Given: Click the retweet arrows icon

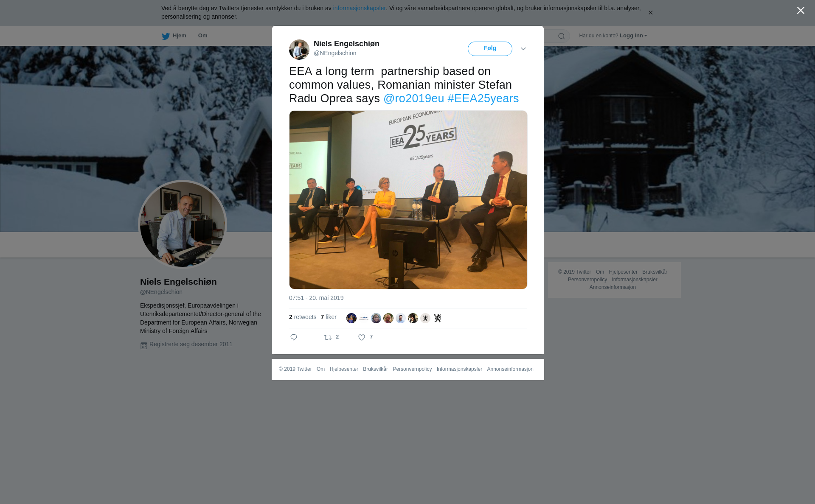Looking at the screenshot, I should pyautogui.click(x=328, y=337).
